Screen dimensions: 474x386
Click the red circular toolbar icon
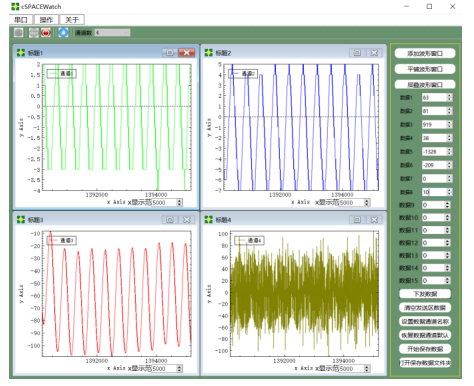[46, 33]
